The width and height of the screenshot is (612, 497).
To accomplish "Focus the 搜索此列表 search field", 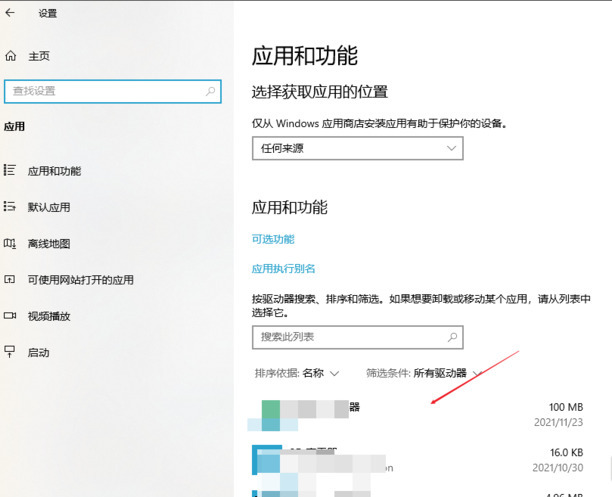I will tap(358, 337).
